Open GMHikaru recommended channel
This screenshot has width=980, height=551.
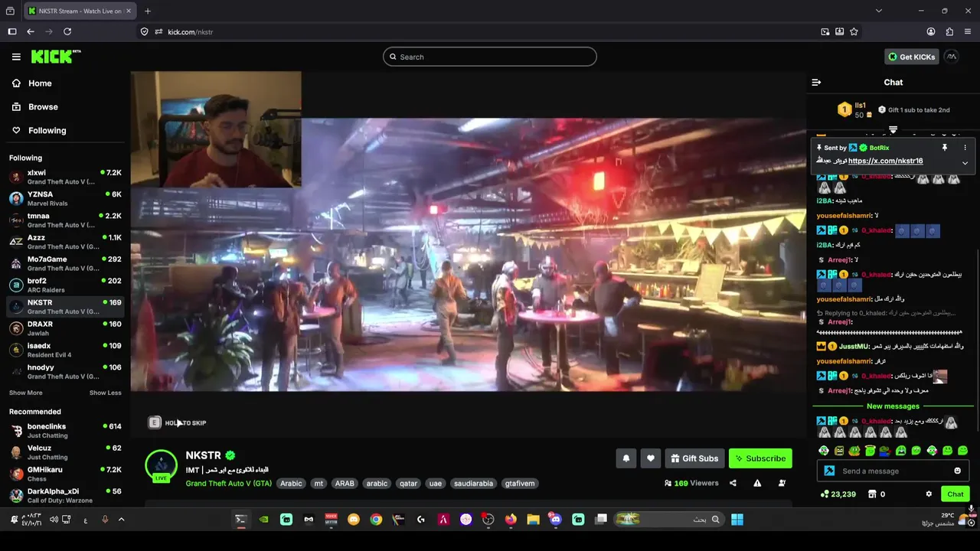pyautogui.click(x=65, y=474)
